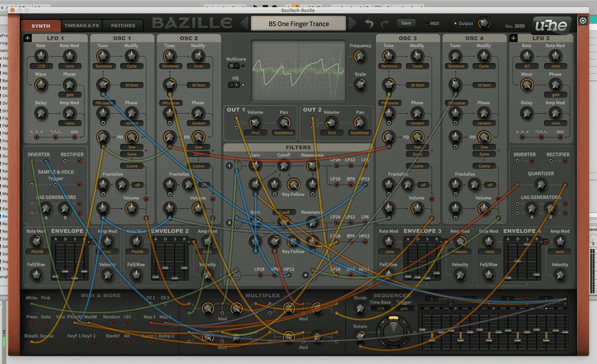The width and height of the screenshot is (597, 364).
Task: Switch to the SYNTH tab
Action: click(41, 26)
